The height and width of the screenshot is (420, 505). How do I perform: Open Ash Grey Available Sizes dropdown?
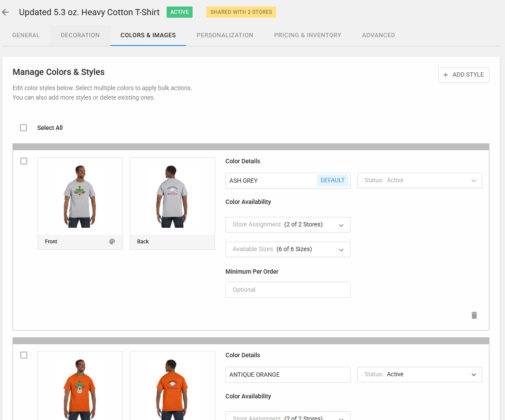[288, 249]
